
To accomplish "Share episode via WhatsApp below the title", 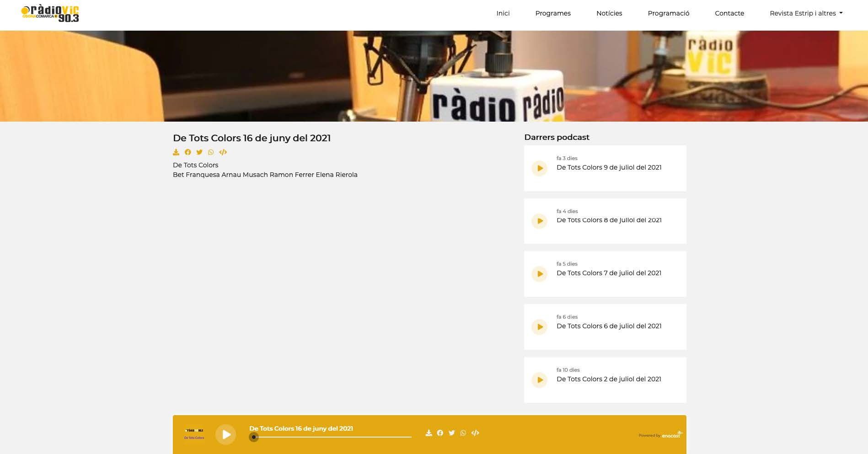I will click(211, 152).
